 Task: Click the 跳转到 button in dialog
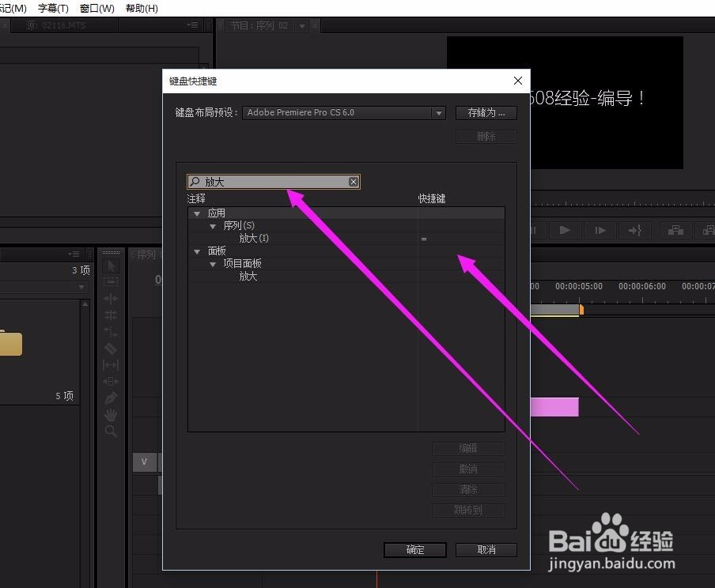(468, 510)
